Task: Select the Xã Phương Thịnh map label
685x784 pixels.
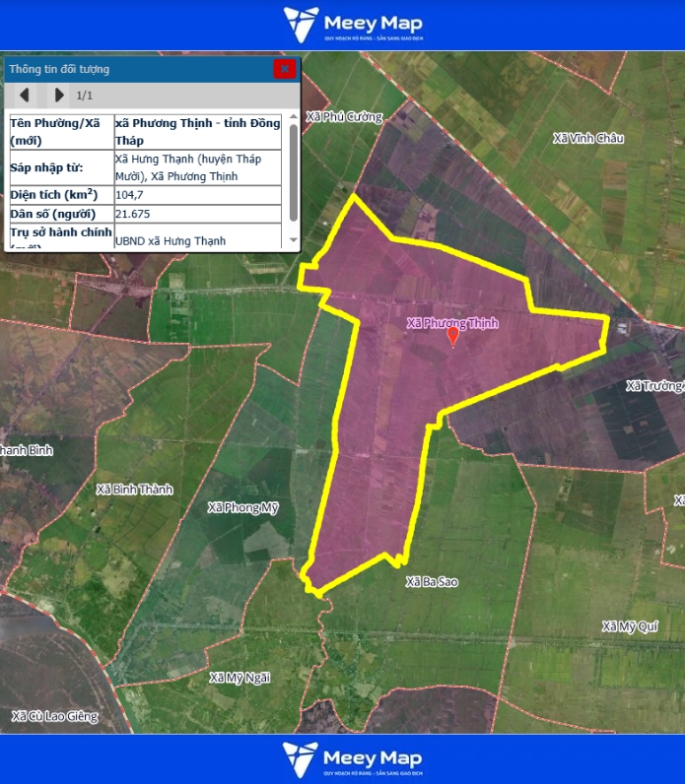Action: 452,323
